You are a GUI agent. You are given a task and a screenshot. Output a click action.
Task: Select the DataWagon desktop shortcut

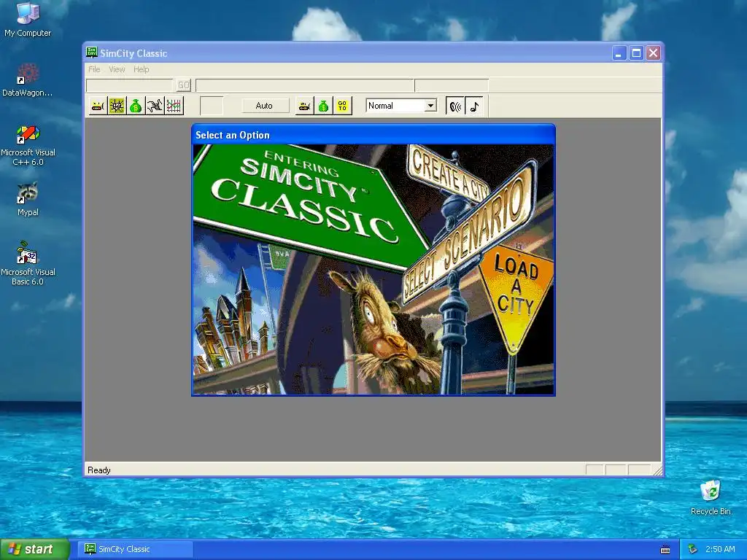point(28,80)
